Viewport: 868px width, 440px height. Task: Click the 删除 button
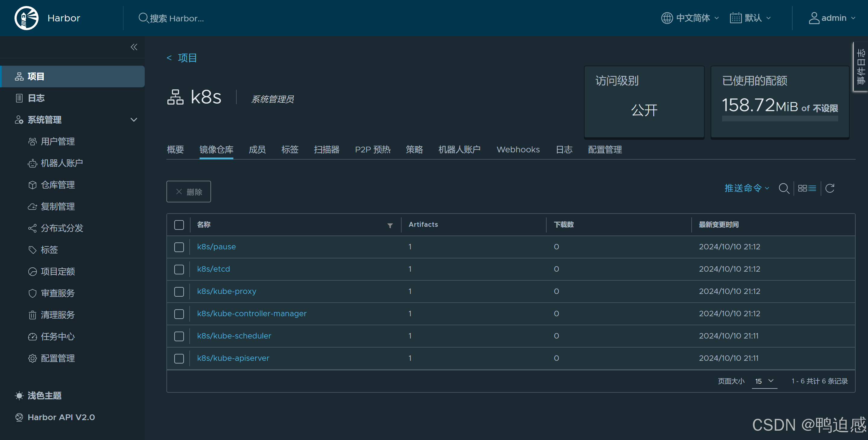(x=189, y=192)
